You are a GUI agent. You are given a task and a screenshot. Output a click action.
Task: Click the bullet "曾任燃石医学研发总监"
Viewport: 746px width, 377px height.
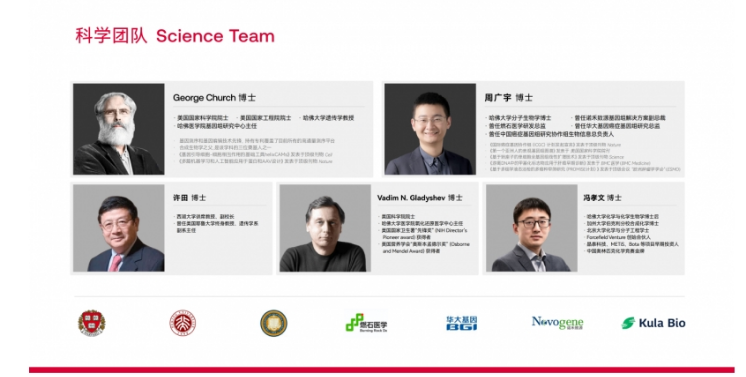point(517,126)
